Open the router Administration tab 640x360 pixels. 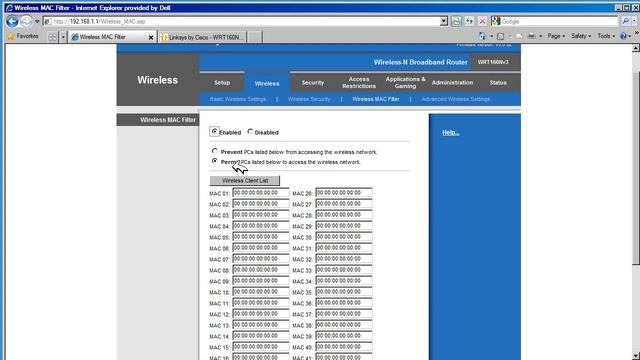pos(452,82)
